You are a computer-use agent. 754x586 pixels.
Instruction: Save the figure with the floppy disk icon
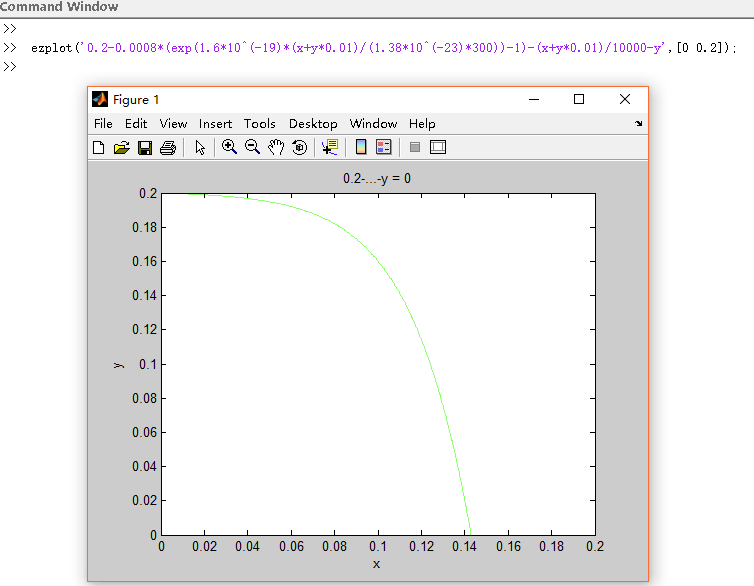click(145, 148)
